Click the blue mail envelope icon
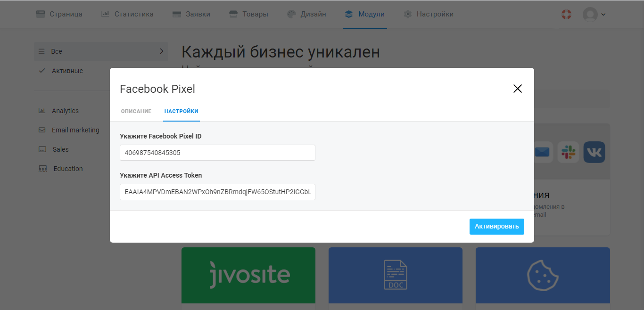The width and height of the screenshot is (644, 310). click(543, 152)
